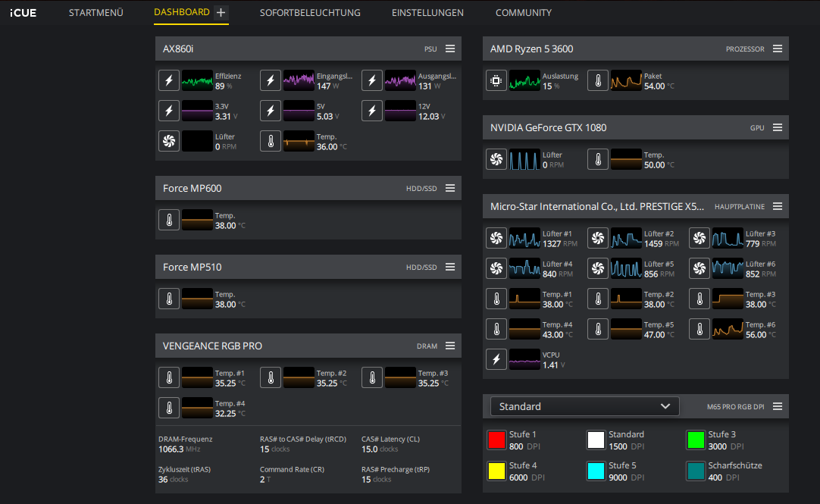Click the Lüfter #3 fan icon
Image resolution: width=820 pixels, height=504 pixels.
point(700,239)
